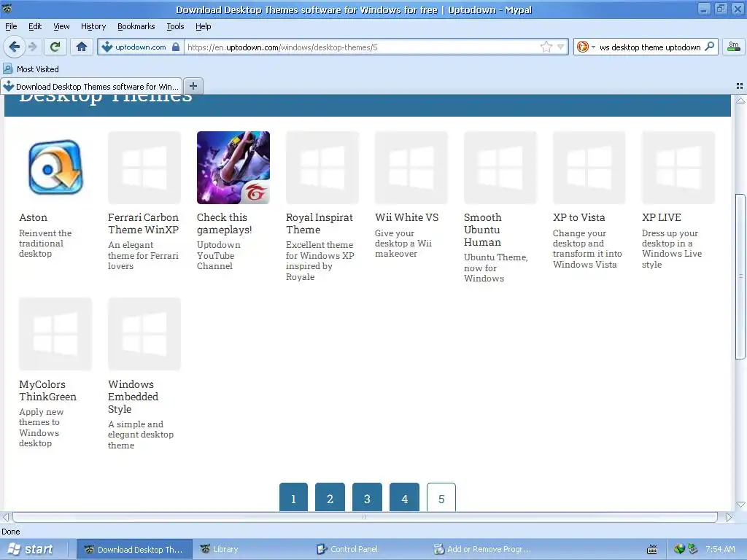Open the Royal Inspirat Theme link
The width and height of the screenshot is (747, 560).
(x=320, y=223)
